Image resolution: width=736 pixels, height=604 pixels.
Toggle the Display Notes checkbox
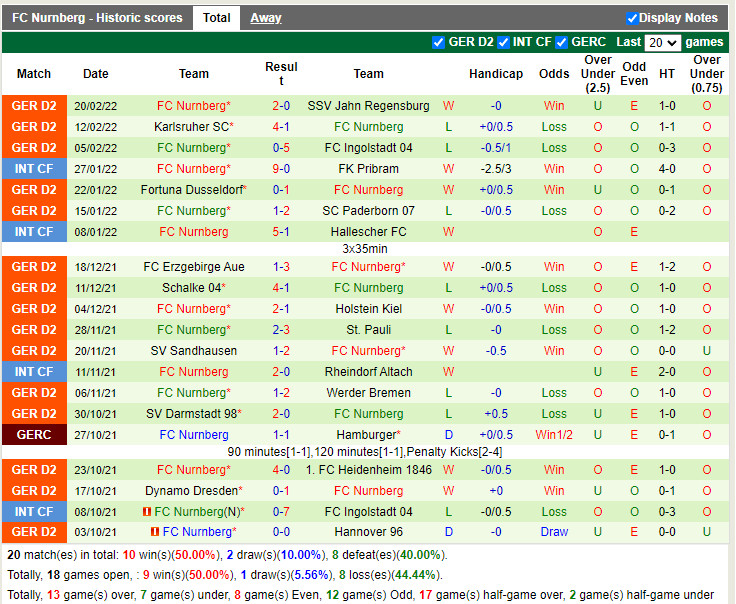coord(632,18)
